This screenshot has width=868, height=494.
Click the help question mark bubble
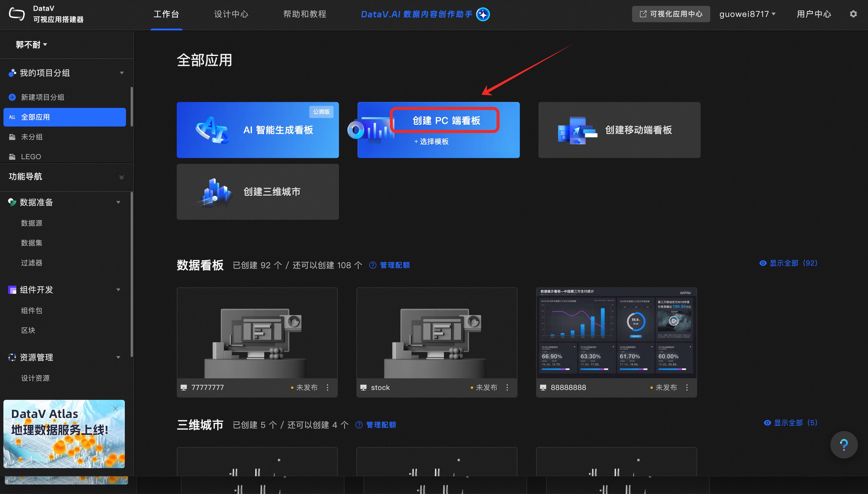[844, 445]
